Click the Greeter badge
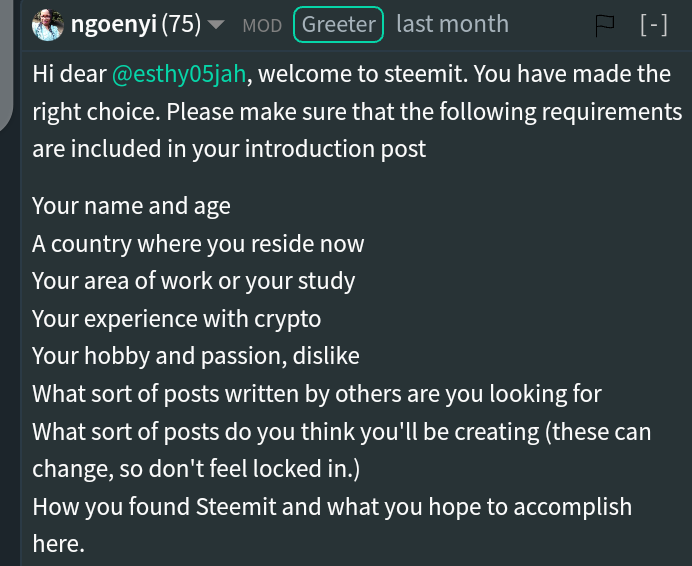Viewport: 692px width, 566px height. [338, 25]
